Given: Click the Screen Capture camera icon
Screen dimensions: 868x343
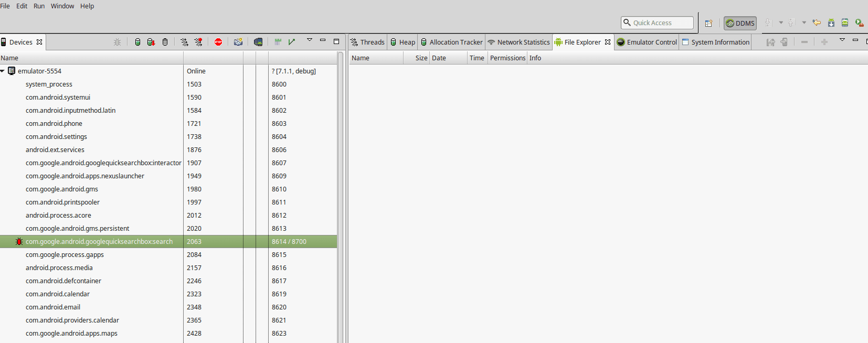Looking at the screenshot, I should (238, 42).
